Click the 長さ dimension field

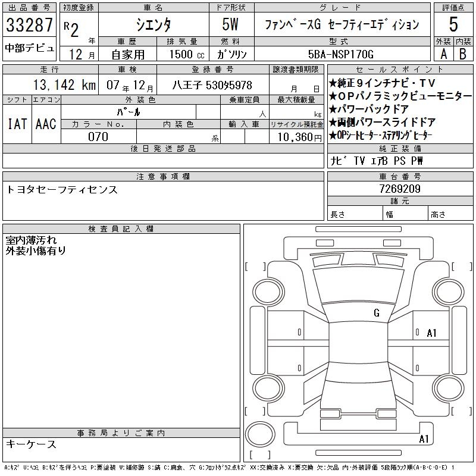355,214
